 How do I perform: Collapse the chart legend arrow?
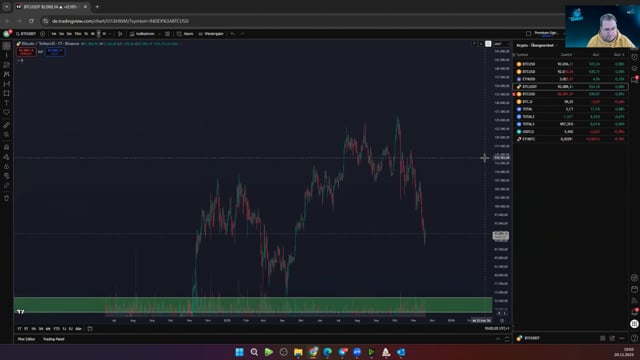point(20,60)
